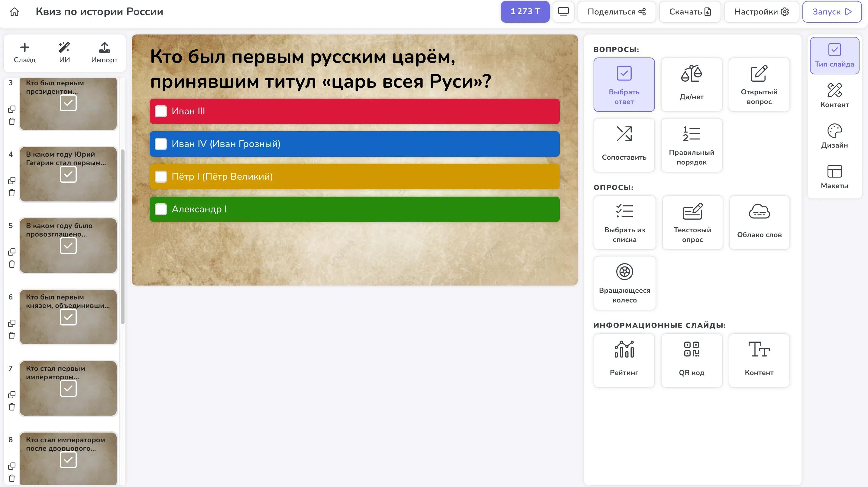Insert a QR код info slide
The width and height of the screenshot is (868, 487).
pos(691,360)
